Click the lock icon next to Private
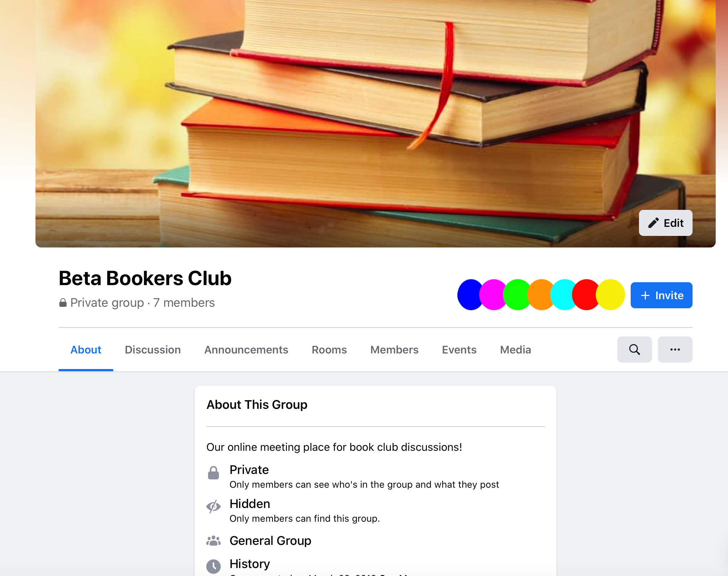Screen dimensions: 728x576 (213, 473)
